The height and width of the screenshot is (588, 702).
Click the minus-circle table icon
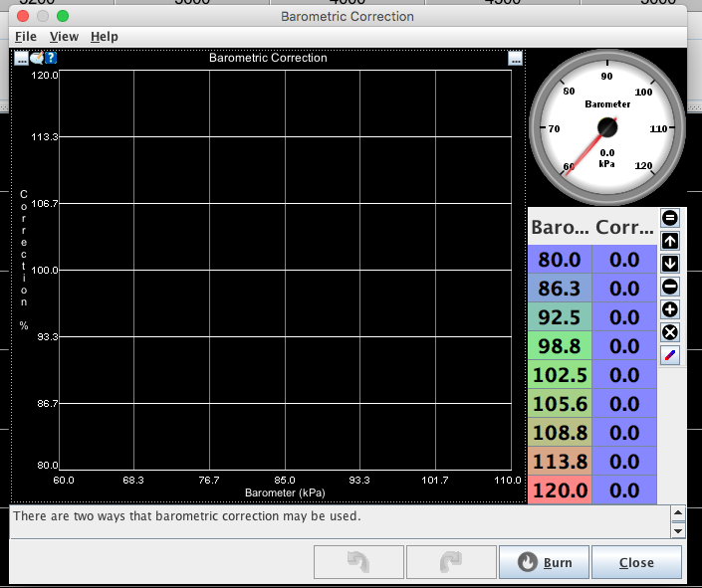(670, 287)
